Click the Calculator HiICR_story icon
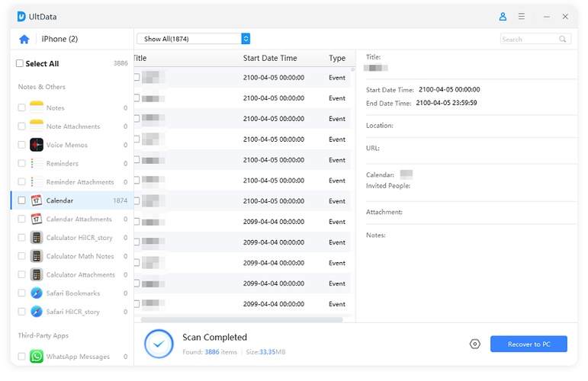Screen dimensions: 588x381 point(37,238)
